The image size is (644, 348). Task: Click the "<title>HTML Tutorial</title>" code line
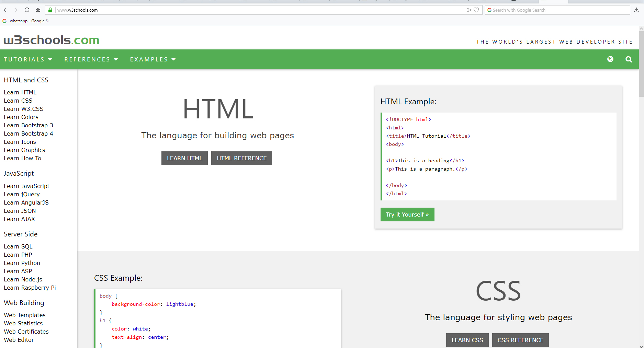pyautogui.click(x=428, y=136)
